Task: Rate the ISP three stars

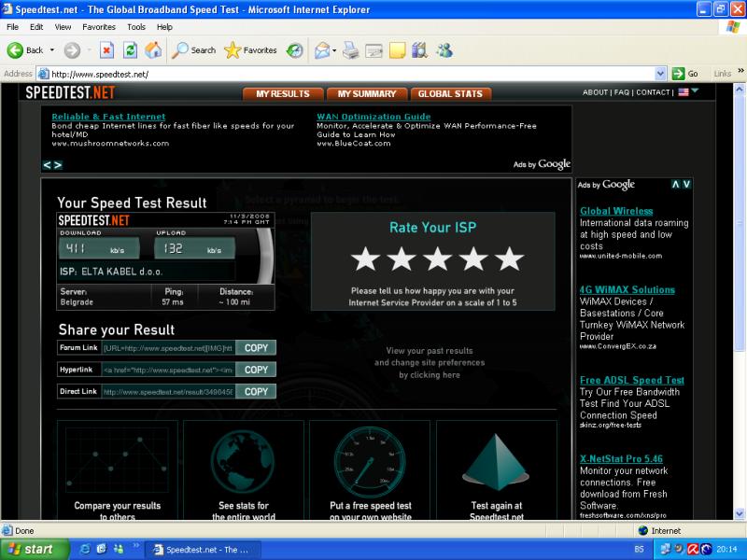Action: coord(437,259)
